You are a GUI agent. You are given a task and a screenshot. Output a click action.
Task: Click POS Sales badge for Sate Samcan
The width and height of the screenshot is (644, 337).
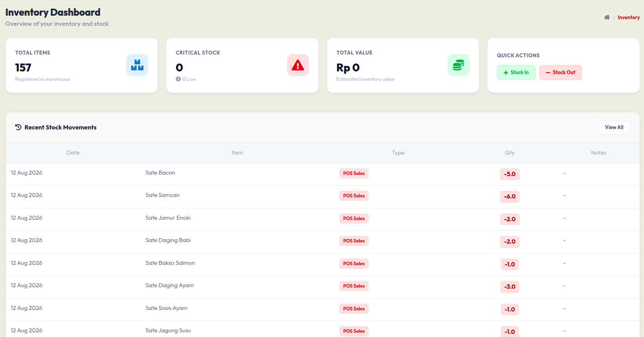click(x=354, y=196)
